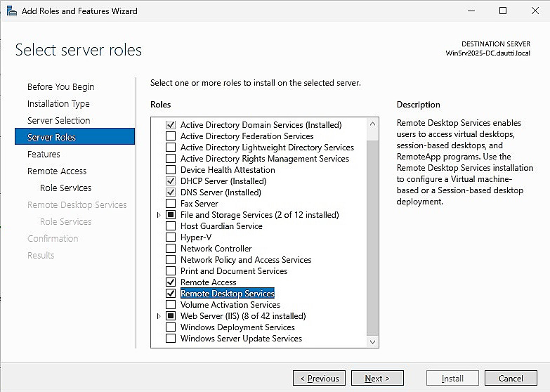Click the roles list scrollbar thumb
Image resolution: width=550 pixels, height=392 pixels.
coord(372,238)
